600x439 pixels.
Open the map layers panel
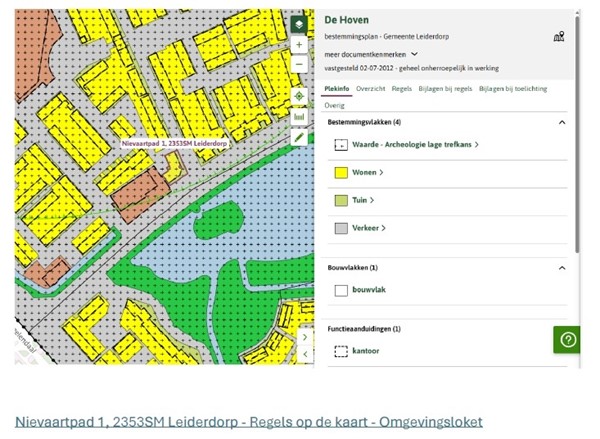[299, 24]
